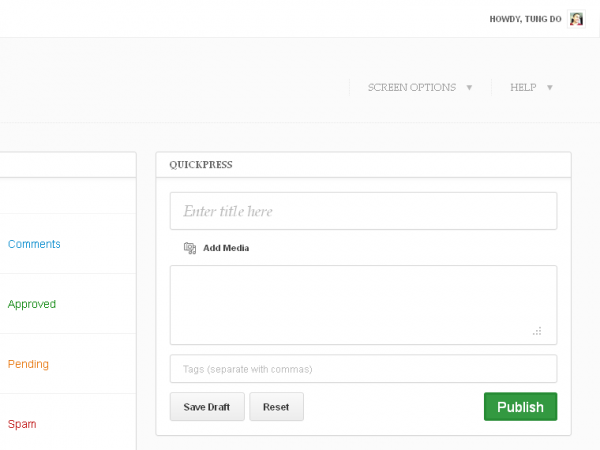This screenshot has height=450, width=600.
Task: Click the Reset button
Action: pos(276,407)
